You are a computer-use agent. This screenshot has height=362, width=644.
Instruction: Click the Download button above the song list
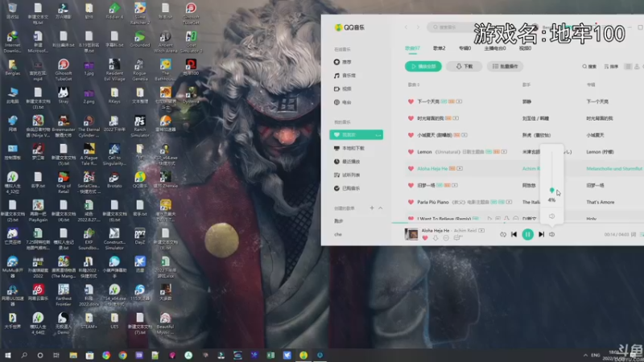click(x=464, y=67)
